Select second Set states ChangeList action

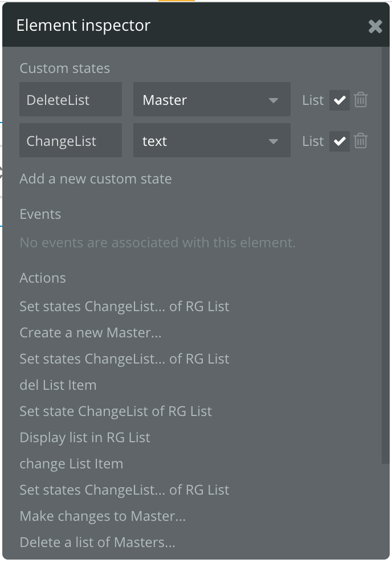coord(124,359)
